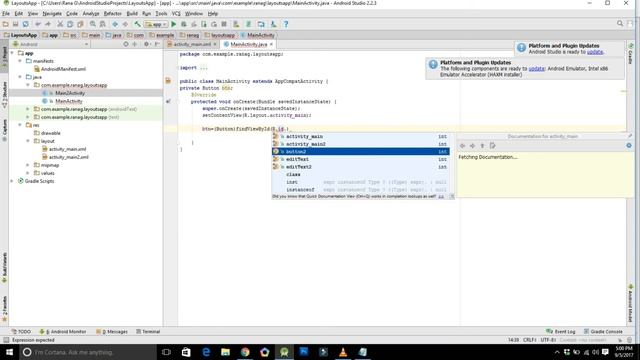Screen dimensions: 640x360
Task: Open Edge from the taskbar
Action: pyautogui.click(x=206, y=352)
